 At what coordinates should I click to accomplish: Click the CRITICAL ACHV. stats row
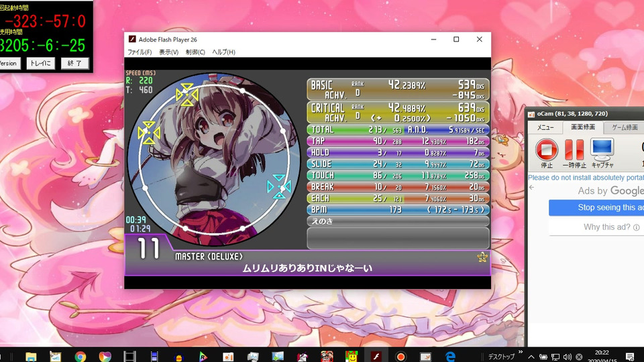tap(398, 113)
